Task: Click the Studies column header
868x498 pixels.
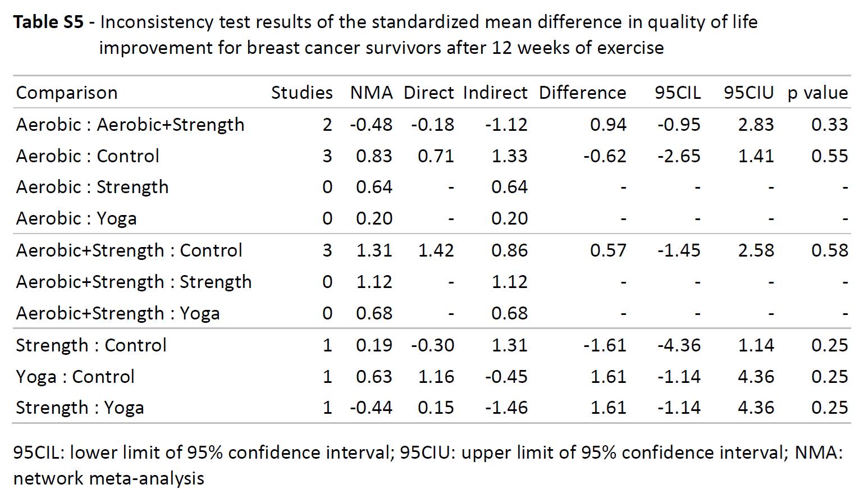Action: [301, 93]
